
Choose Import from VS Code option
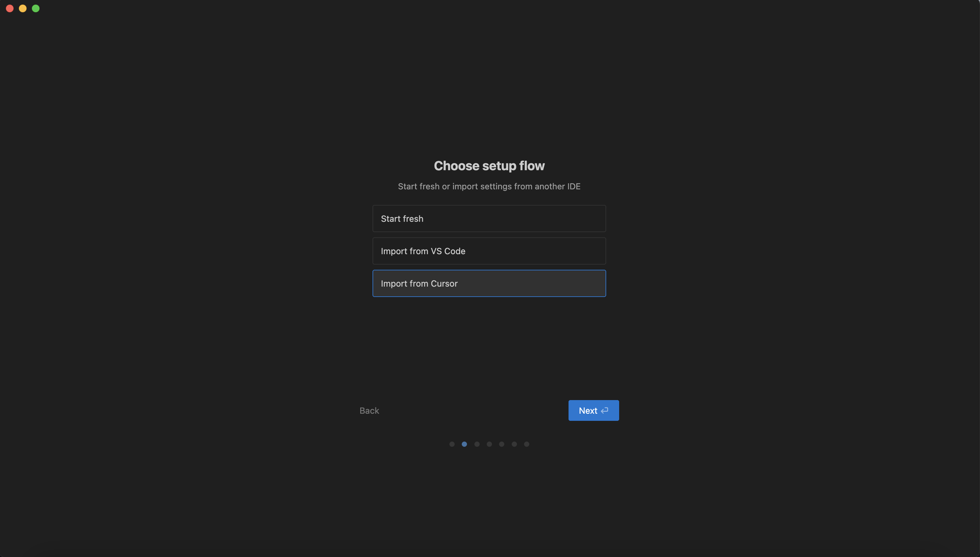tap(489, 251)
